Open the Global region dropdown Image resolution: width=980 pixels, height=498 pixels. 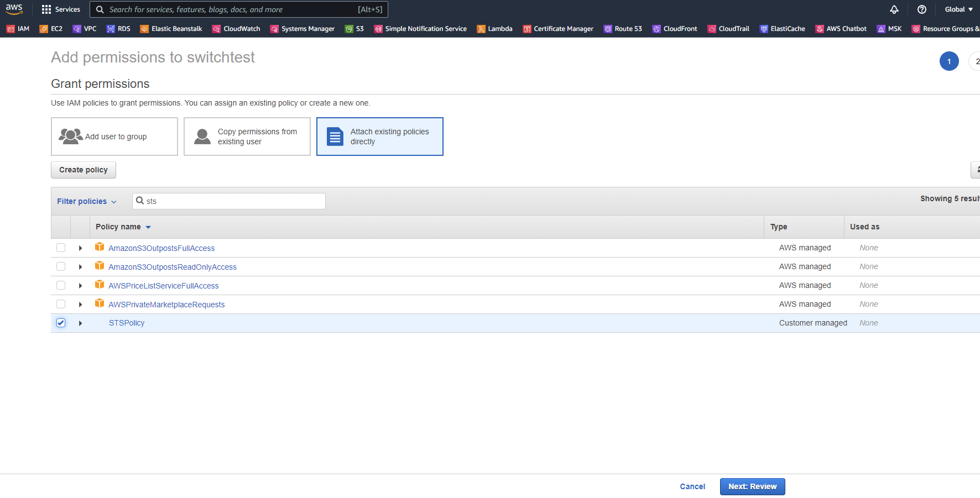point(958,9)
